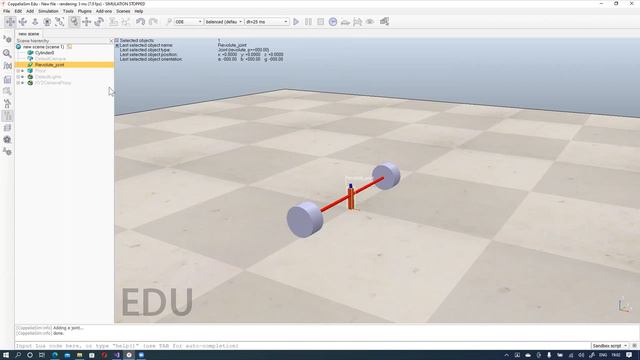
Task: Open scene object properties magnifier icon
Action: click(7, 53)
